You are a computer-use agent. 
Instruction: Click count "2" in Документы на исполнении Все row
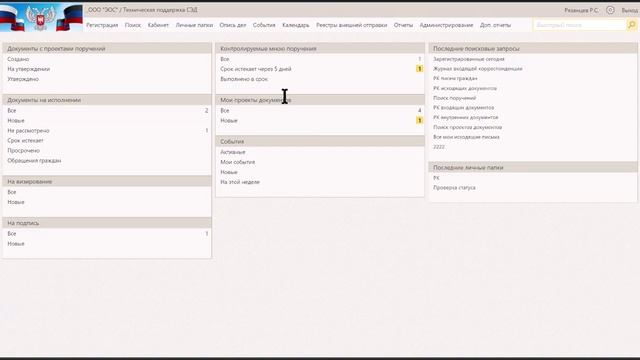tap(207, 111)
